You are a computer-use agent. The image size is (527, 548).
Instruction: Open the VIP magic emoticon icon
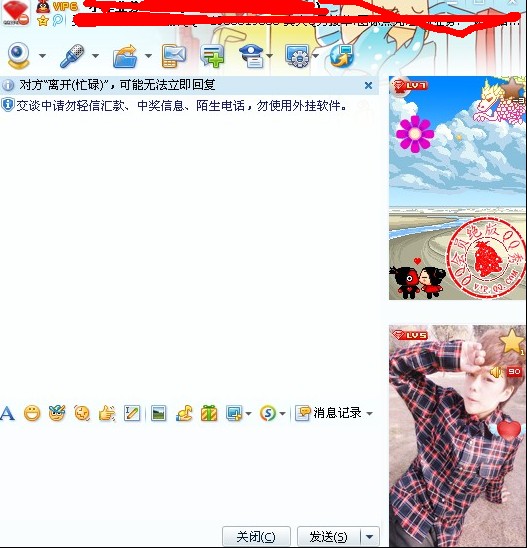[57, 413]
